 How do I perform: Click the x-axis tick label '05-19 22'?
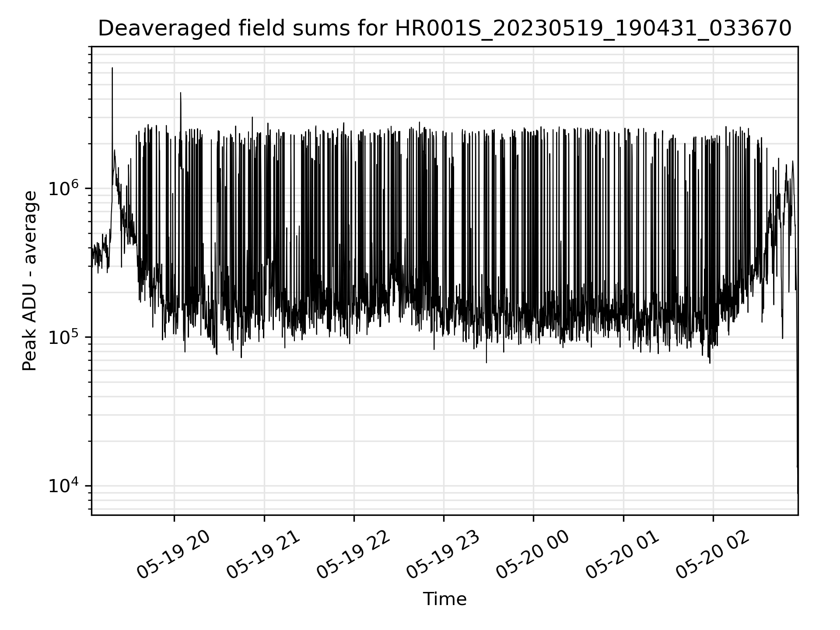[x=353, y=555]
